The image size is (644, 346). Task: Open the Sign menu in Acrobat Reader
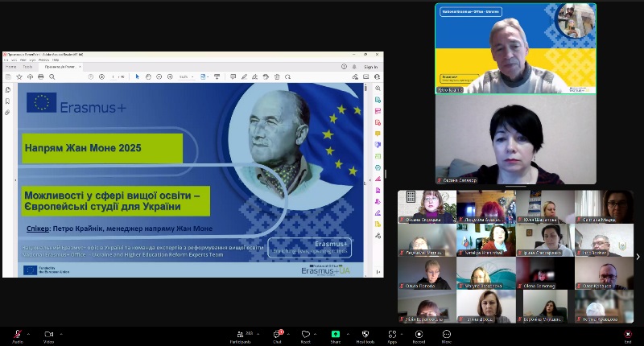[32, 60]
